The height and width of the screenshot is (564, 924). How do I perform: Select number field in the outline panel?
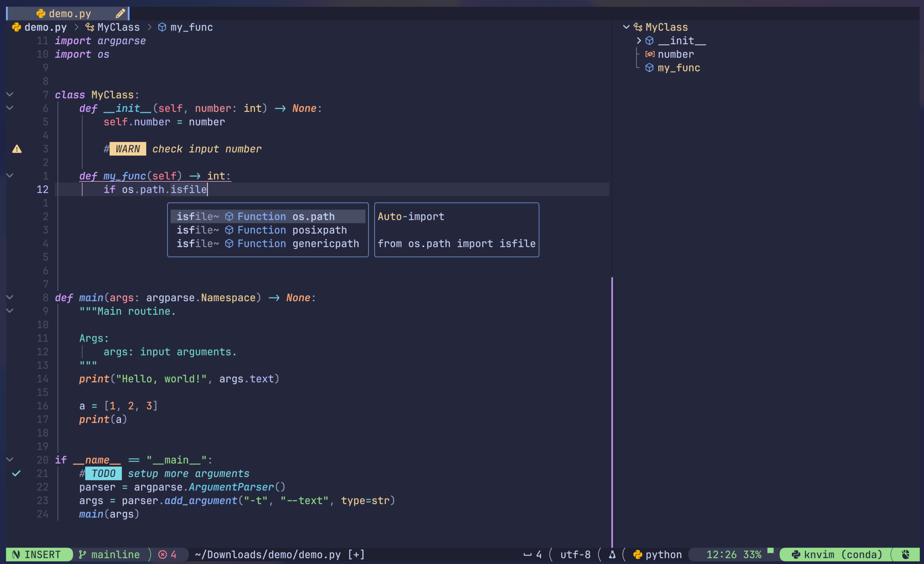tap(676, 54)
